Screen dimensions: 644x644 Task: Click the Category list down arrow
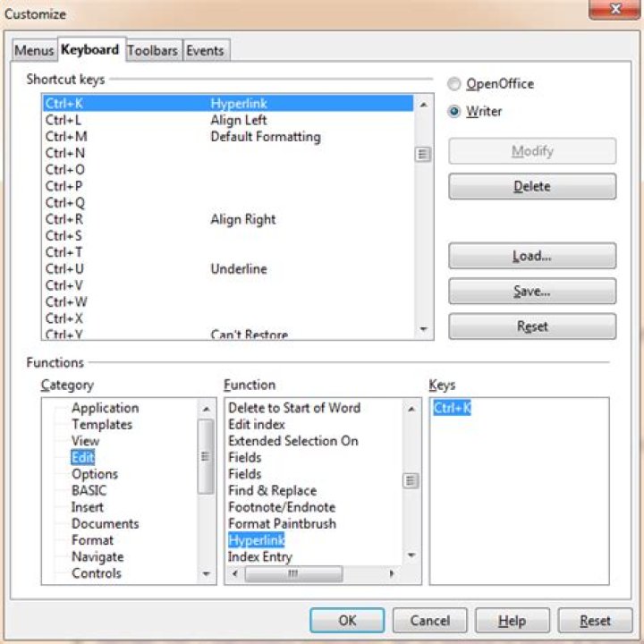point(207,573)
